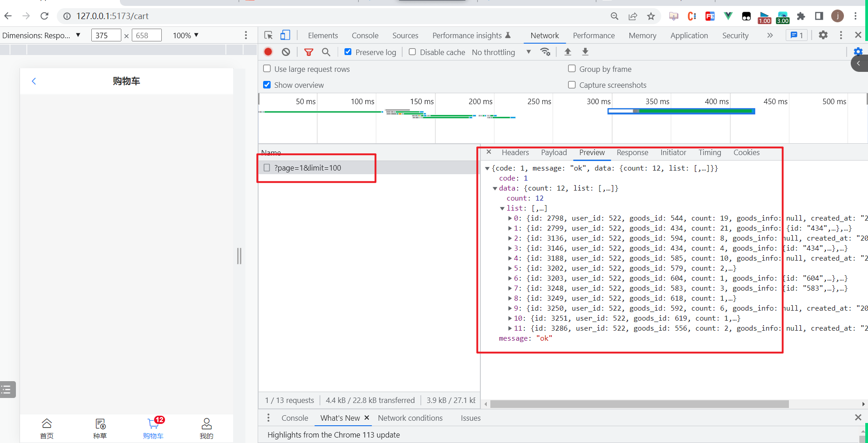This screenshot has width=868, height=443.
Task: Toggle the network filter funnel
Action: (x=309, y=52)
